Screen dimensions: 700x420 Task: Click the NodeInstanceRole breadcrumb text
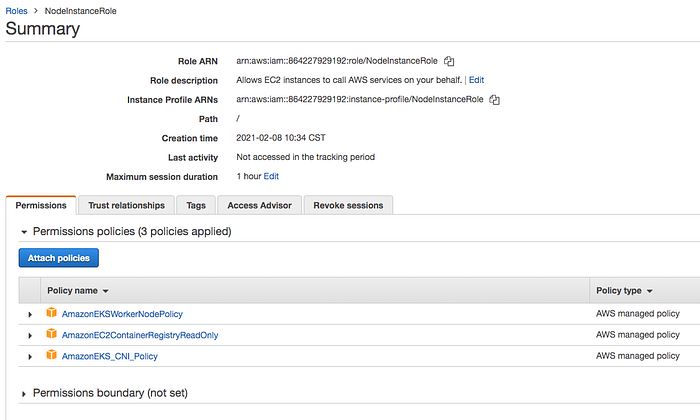[x=80, y=11]
